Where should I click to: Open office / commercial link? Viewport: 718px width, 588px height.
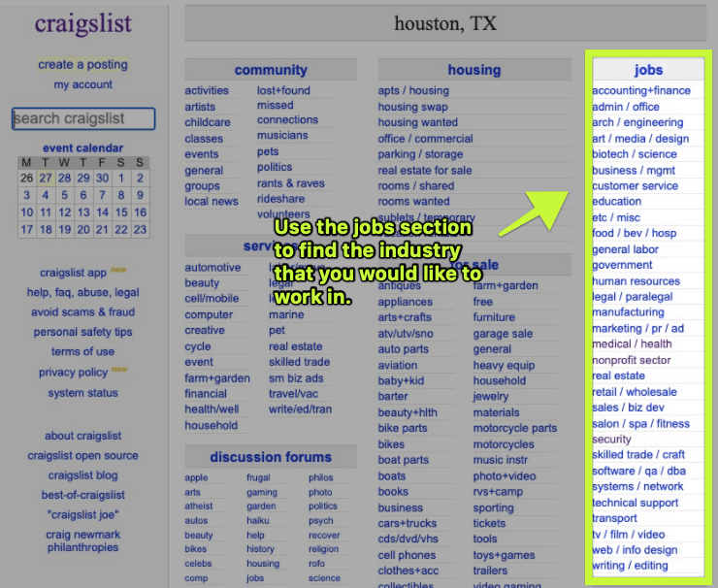[x=425, y=139]
